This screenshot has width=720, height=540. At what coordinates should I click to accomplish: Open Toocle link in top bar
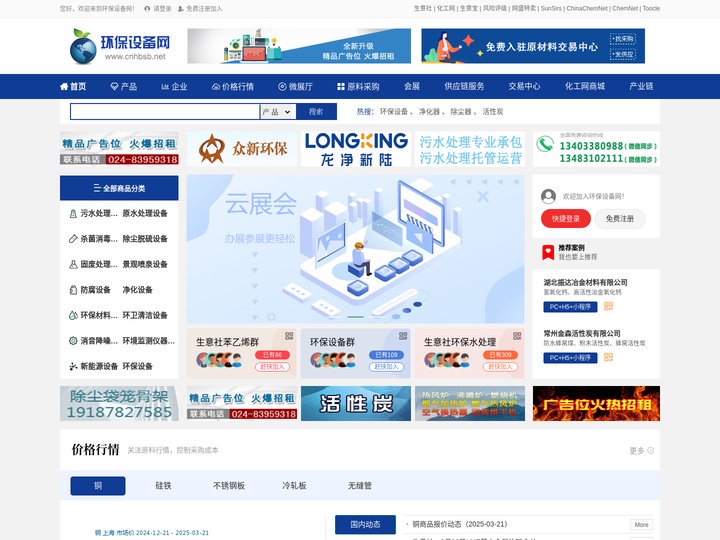click(651, 9)
